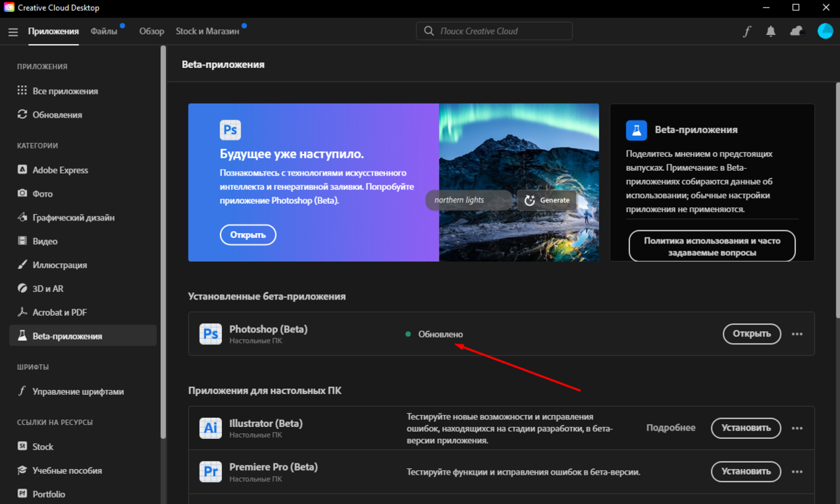Click the Учебные пособия graduation cap icon
The height and width of the screenshot is (504, 840).
point(22,470)
